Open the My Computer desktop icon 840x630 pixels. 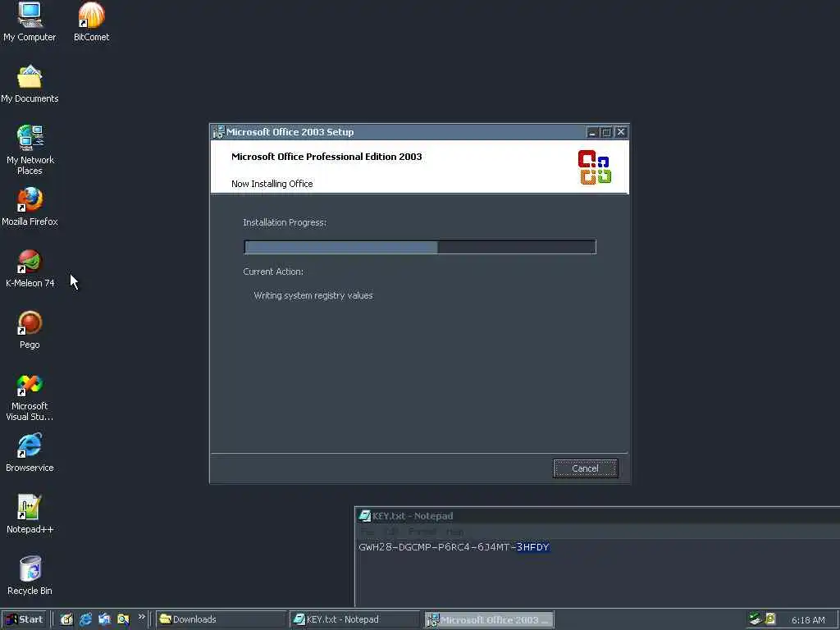click(x=30, y=21)
